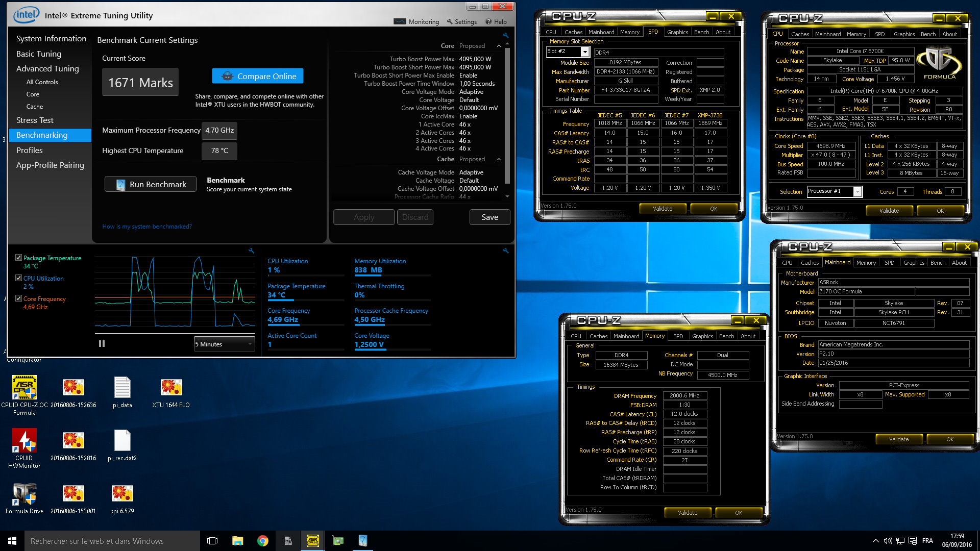Switch to Graphics tab in Mainboard CPU-Z window

coord(914,263)
